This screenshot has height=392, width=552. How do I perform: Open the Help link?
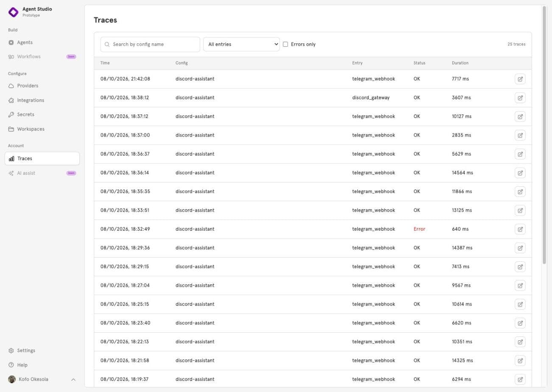click(42, 365)
